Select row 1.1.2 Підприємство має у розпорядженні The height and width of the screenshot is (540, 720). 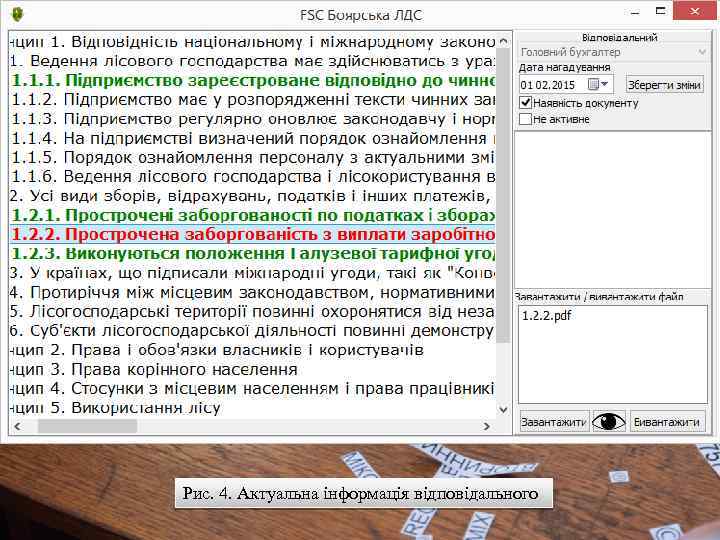coord(252,100)
